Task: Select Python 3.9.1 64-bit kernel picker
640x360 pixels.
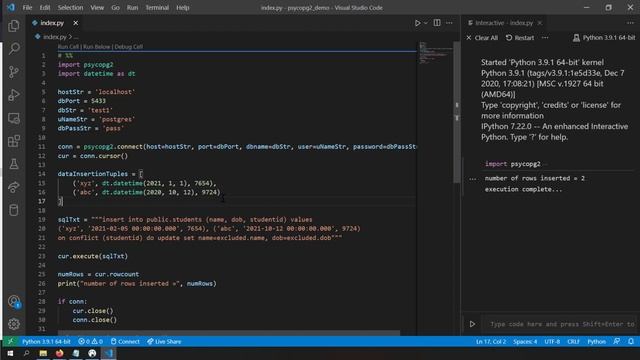Action: pos(604,38)
